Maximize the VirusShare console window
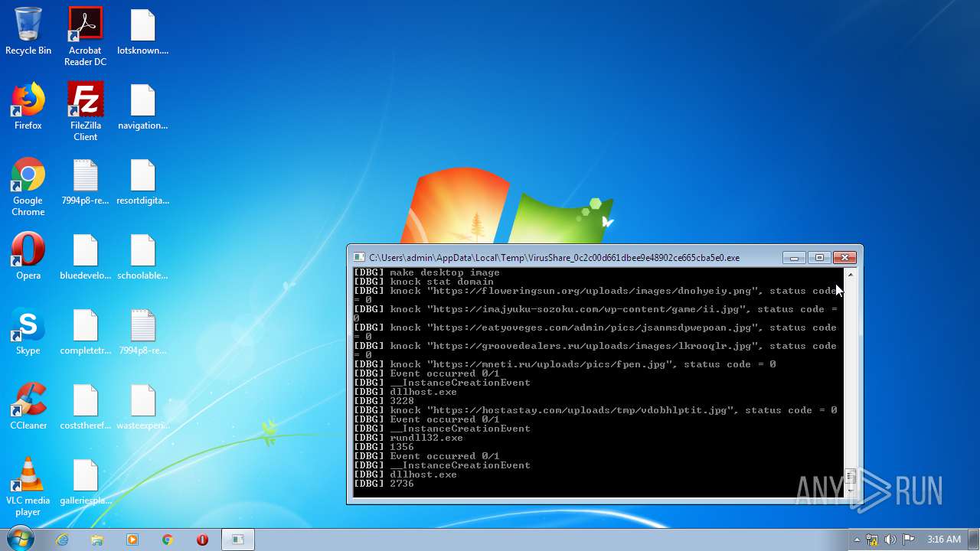 (x=819, y=258)
